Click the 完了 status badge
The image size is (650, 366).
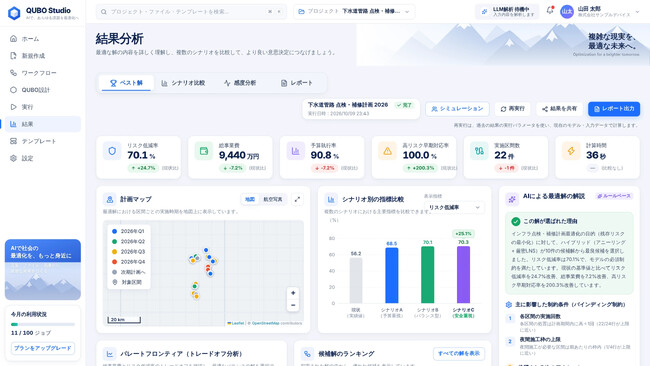point(404,105)
